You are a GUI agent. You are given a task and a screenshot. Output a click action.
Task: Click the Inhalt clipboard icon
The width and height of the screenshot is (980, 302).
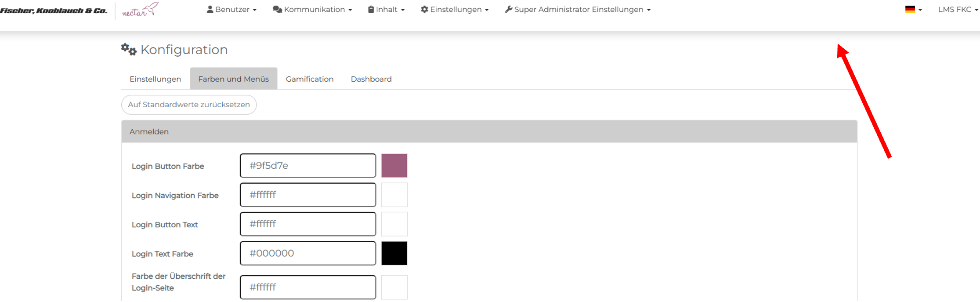tap(371, 9)
